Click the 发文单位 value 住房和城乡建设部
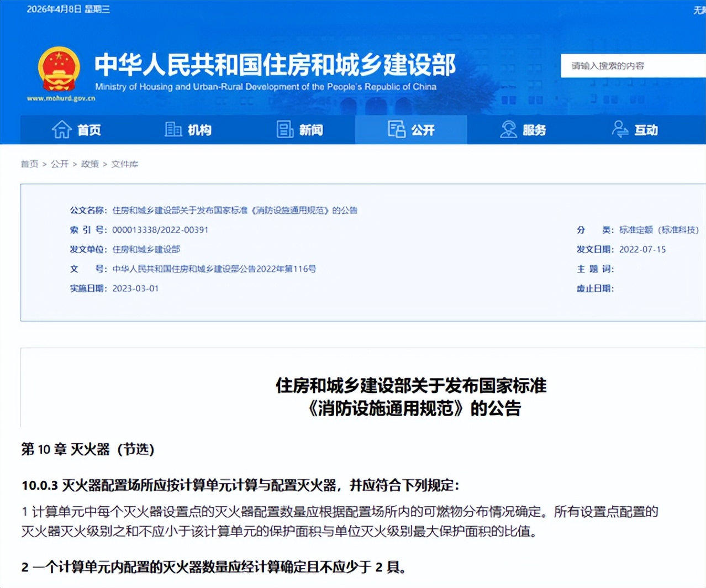The image size is (706, 588). (146, 249)
